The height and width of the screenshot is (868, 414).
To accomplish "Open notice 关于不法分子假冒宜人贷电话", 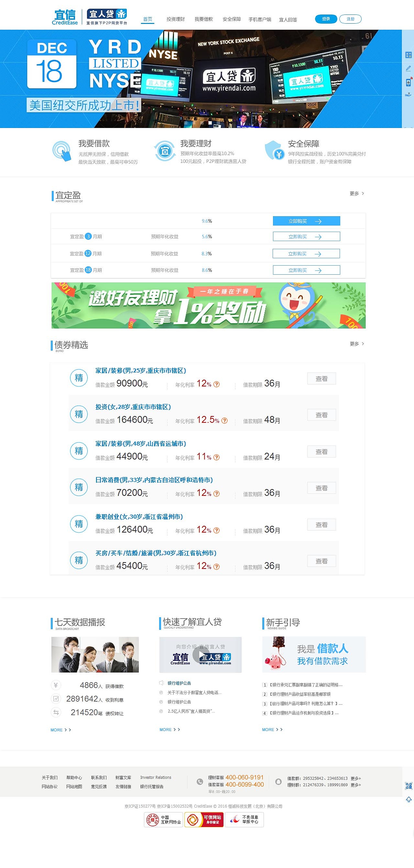I will tap(194, 693).
